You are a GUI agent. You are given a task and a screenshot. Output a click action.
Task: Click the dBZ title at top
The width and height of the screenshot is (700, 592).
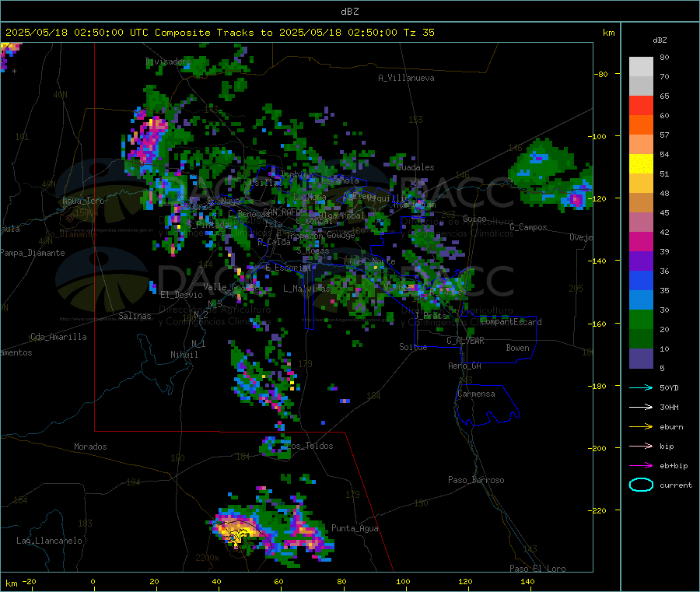pyautogui.click(x=349, y=11)
